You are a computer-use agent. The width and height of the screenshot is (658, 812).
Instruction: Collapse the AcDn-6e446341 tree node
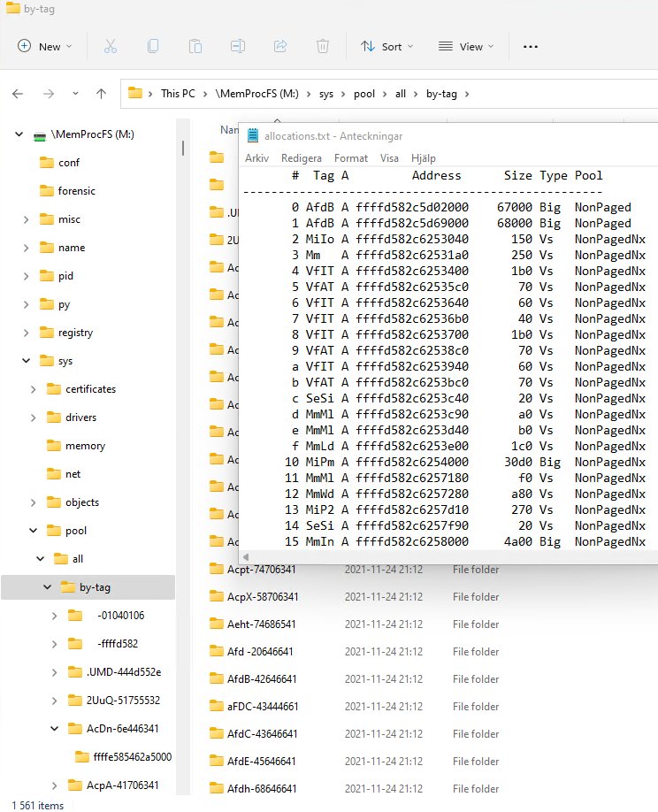coord(54,729)
